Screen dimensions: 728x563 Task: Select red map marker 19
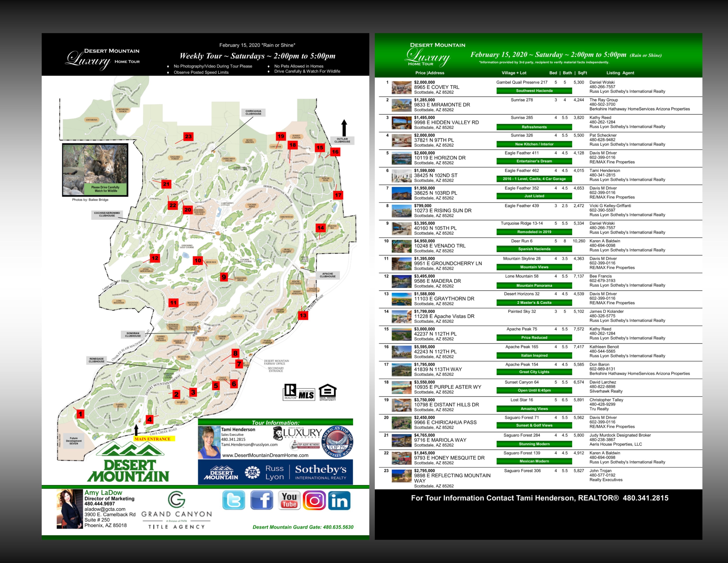tap(281, 136)
